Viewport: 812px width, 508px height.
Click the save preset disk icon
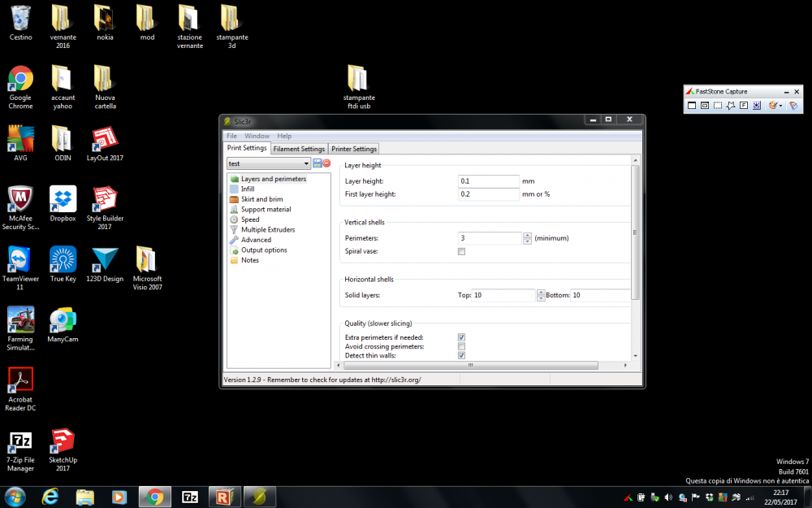tap(317, 163)
